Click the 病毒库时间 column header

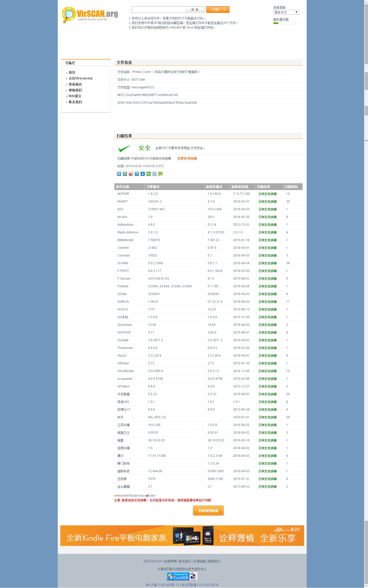[x=243, y=187]
